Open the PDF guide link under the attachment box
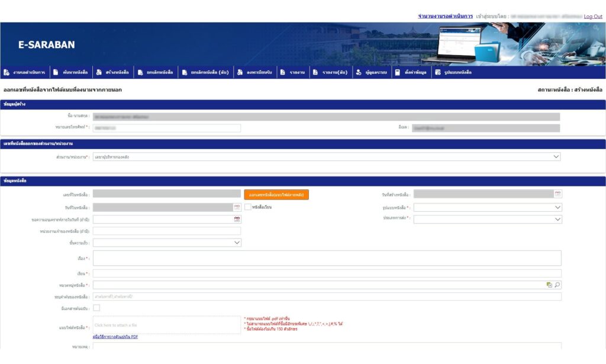The image size is (606, 364). click(x=115, y=337)
